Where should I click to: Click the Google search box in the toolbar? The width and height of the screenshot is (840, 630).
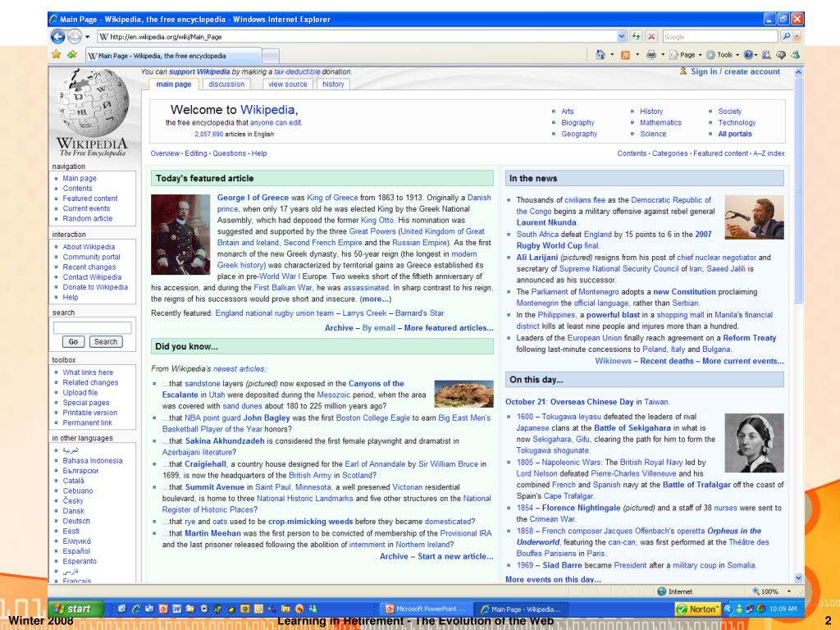(720, 36)
